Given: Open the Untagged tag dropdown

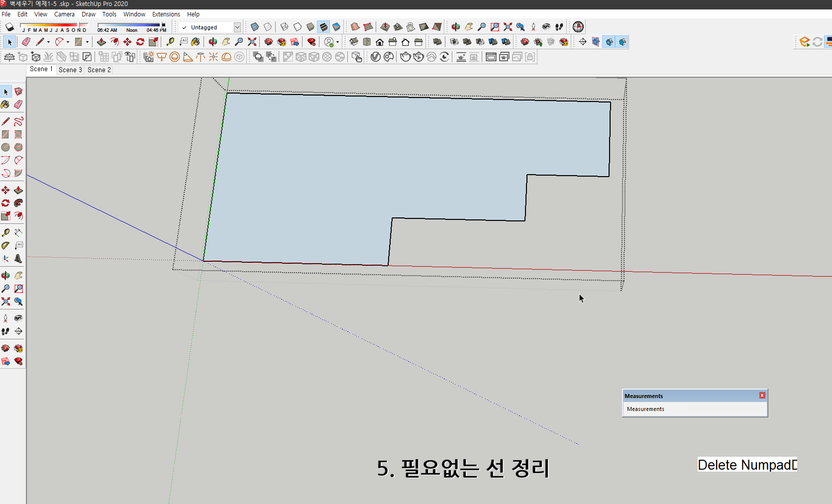Looking at the screenshot, I should tap(237, 27).
